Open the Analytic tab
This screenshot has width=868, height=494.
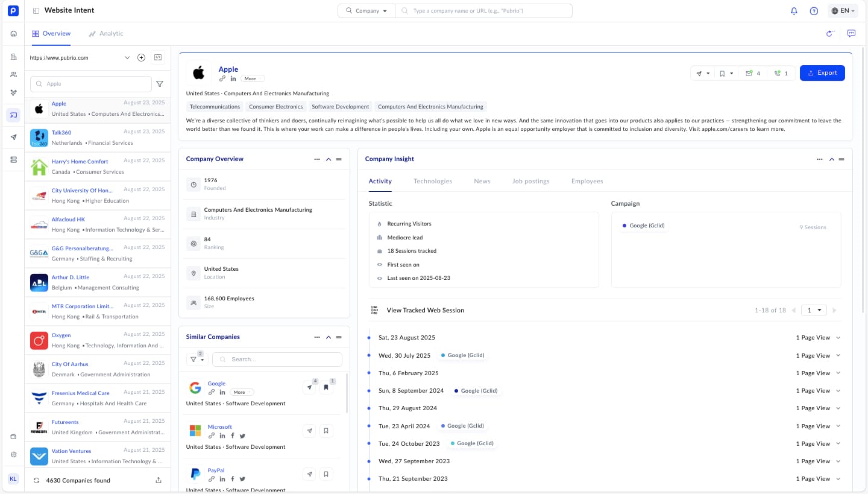[106, 34]
